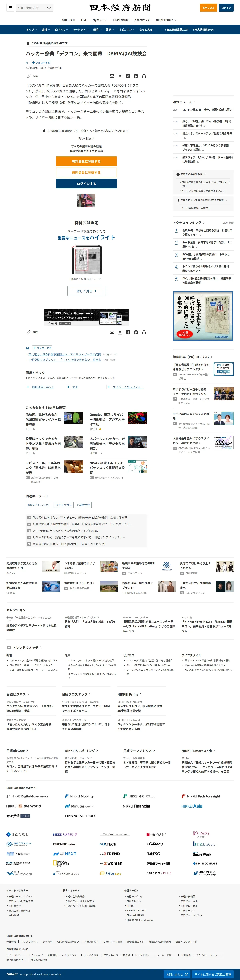
Task: Expand the 速報 navigation dropdown
Action: [x=46, y=30]
